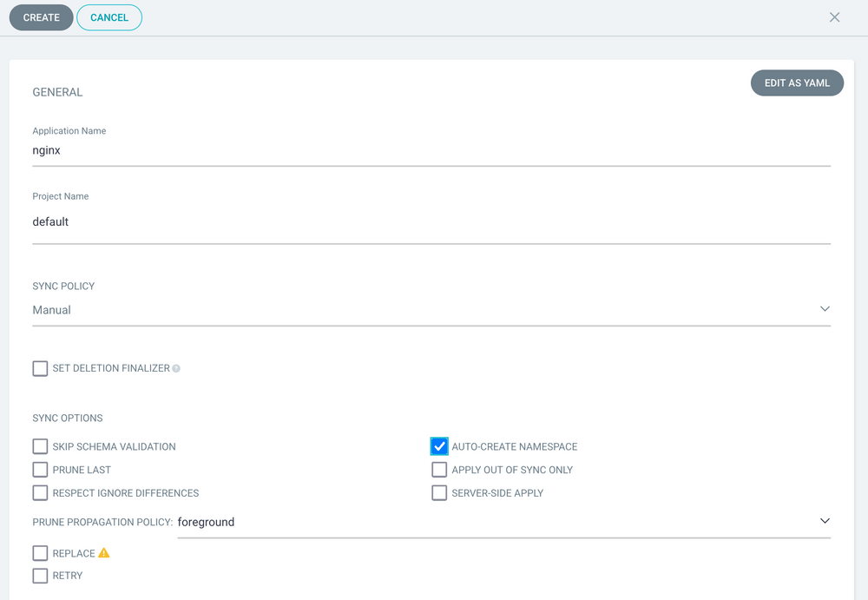The image size is (868, 600).
Task: Check Respect Ignore Differences
Action: click(x=40, y=492)
